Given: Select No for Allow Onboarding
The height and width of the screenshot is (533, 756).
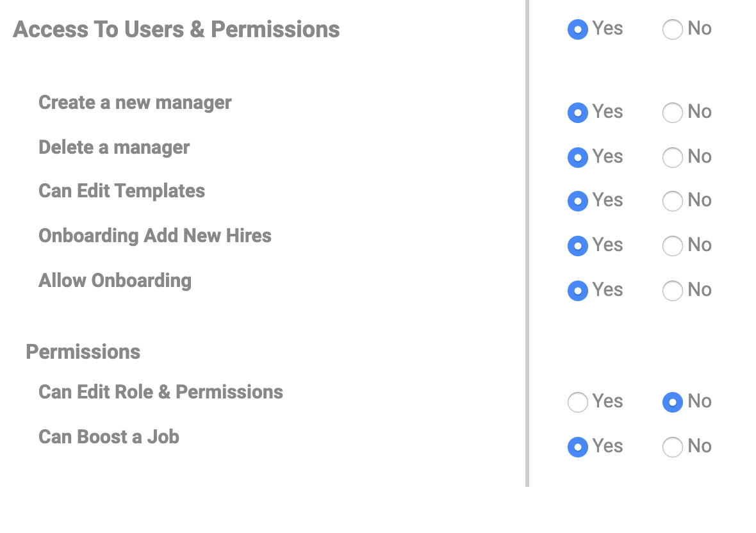Looking at the screenshot, I should (672, 291).
